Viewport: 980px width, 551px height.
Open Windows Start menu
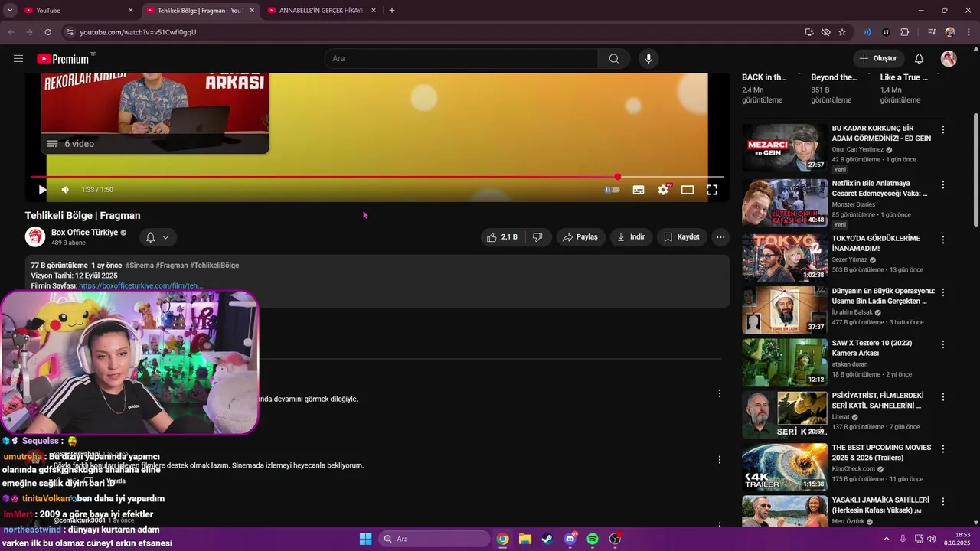pyautogui.click(x=365, y=539)
